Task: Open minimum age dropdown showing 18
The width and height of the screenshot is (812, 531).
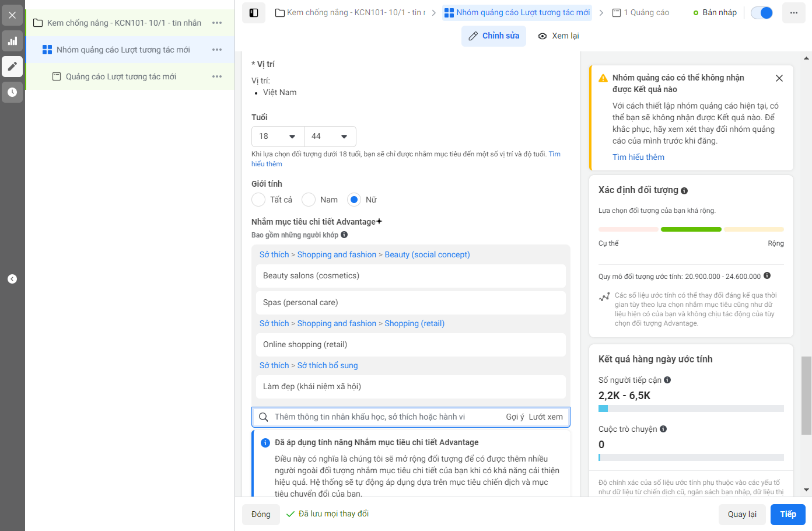Action: 278,137
